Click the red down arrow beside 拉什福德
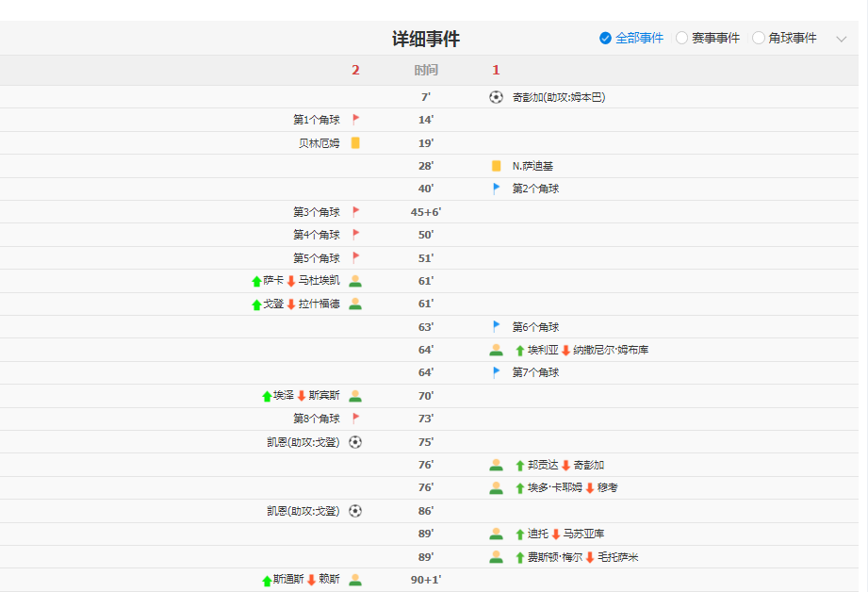This screenshot has height=592, width=868. point(291,304)
